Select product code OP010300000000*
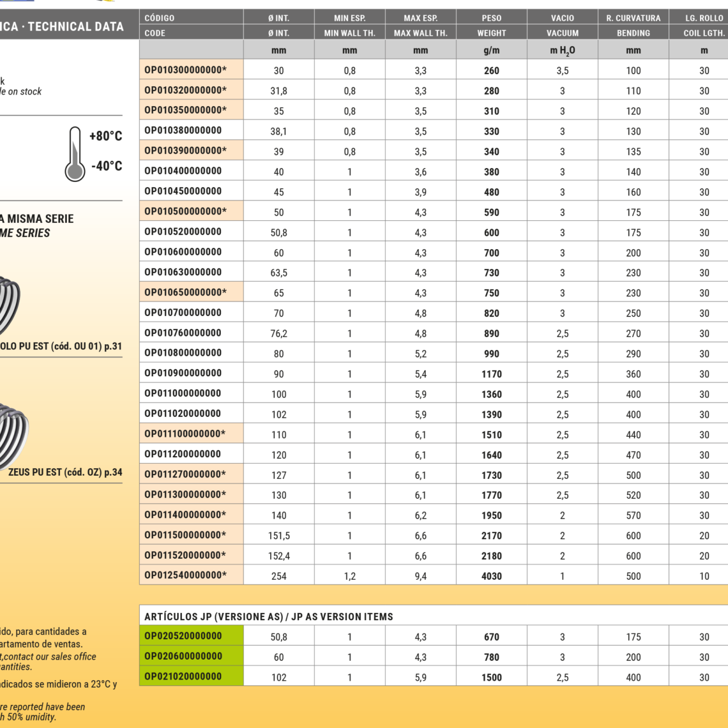Screen dimensions: 728x728 185,70
